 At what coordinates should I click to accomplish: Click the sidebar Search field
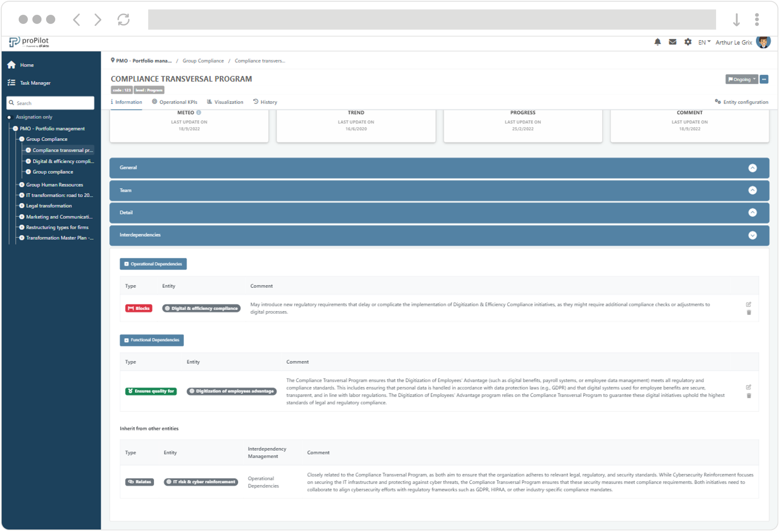point(50,103)
